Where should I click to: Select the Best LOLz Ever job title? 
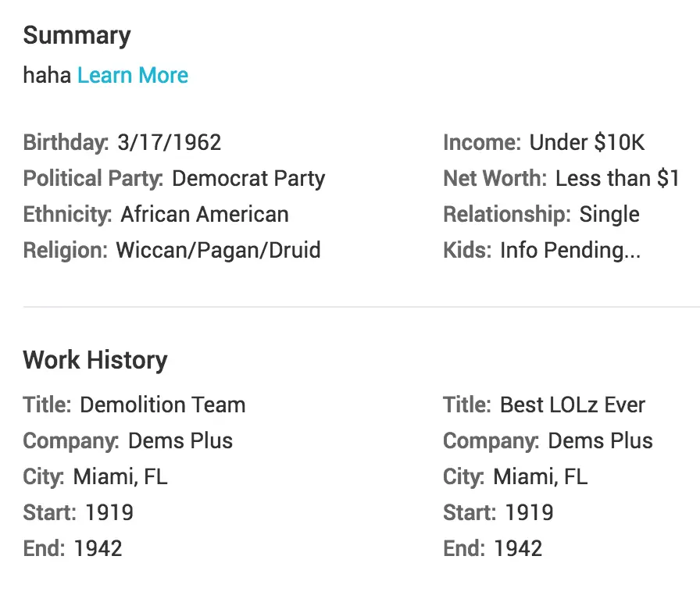click(573, 405)
